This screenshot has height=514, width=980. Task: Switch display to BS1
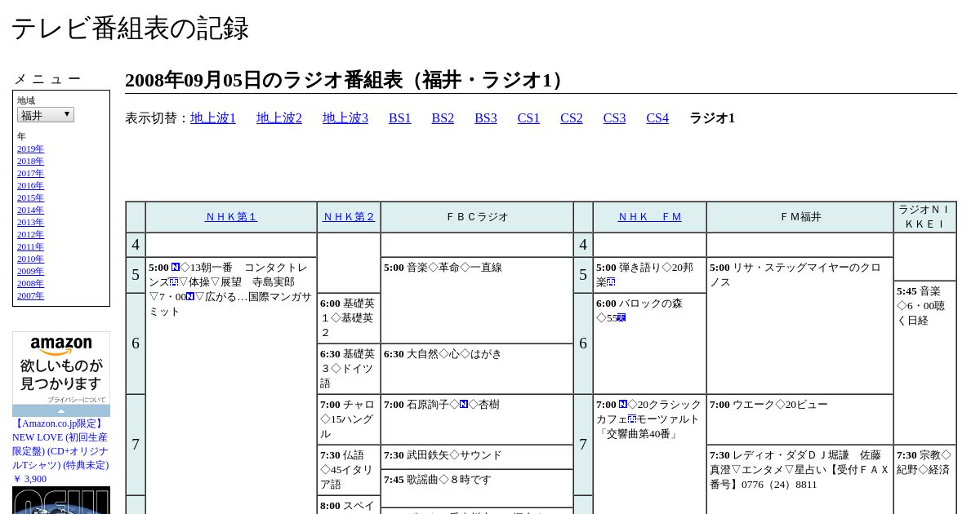pos(400,118)
